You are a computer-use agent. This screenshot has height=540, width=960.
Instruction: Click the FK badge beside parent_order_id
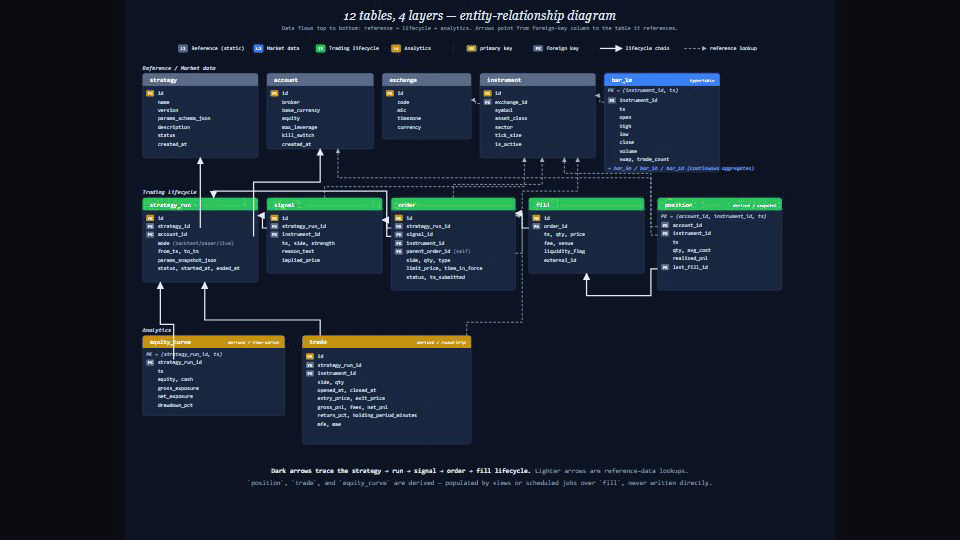click(399, 252)
